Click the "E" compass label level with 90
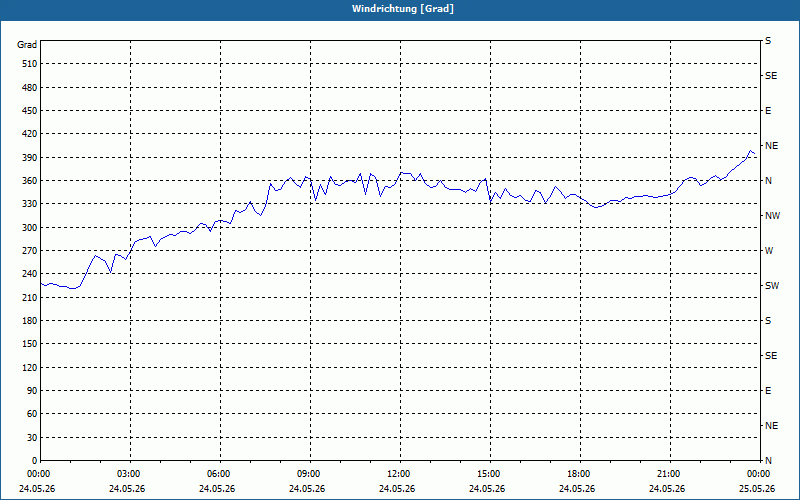Viewport: 800px width, 500px height. click(768, 391)
